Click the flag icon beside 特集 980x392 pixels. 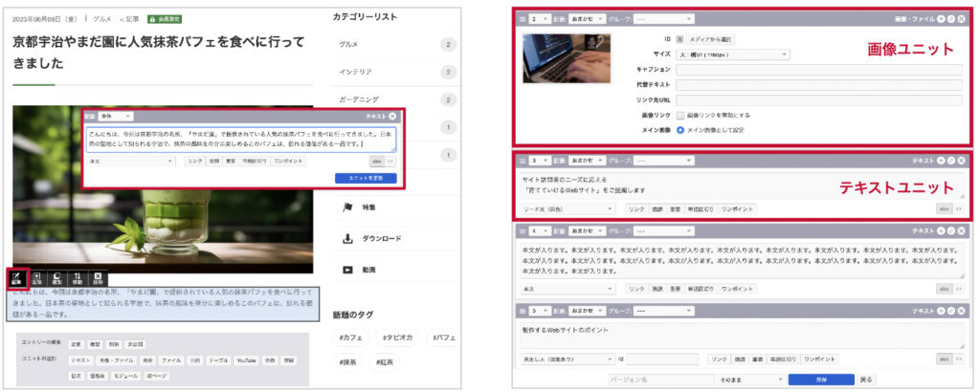348,207
